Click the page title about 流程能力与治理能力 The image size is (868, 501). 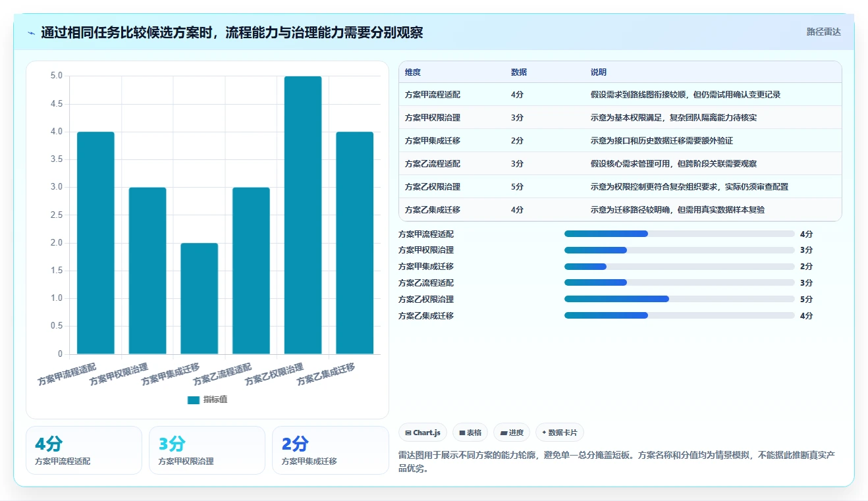coord(232,32)
